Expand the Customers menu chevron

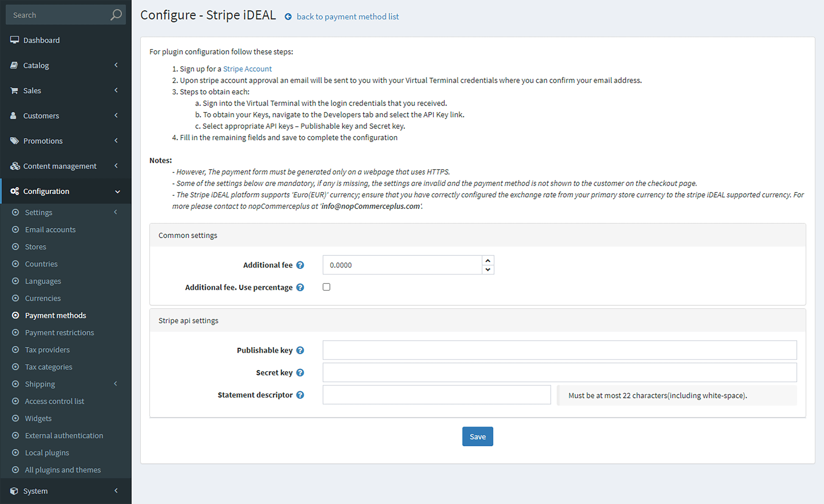(116, 115)
